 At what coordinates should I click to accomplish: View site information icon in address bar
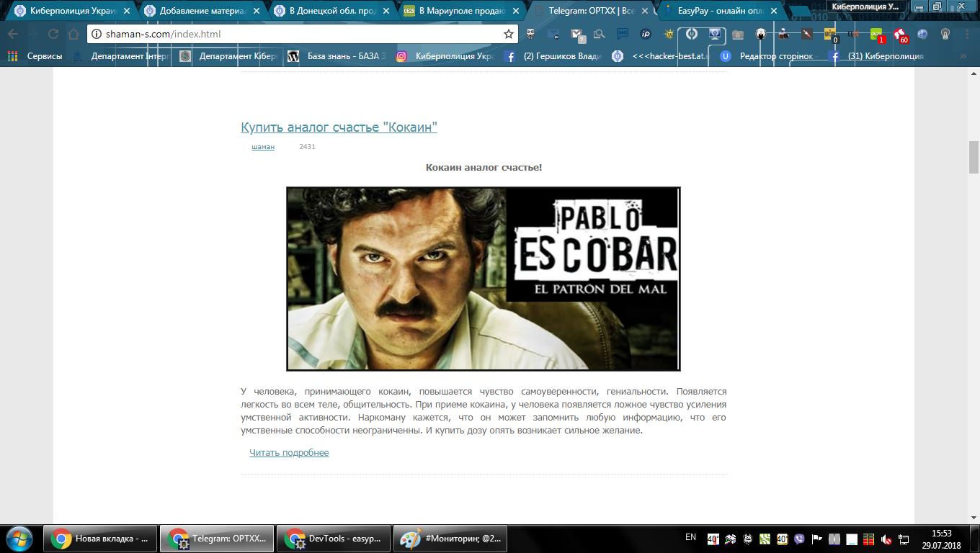coord(97,34)
